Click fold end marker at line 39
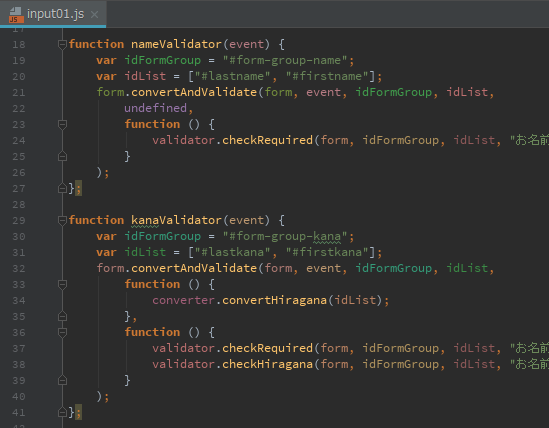 62,380
